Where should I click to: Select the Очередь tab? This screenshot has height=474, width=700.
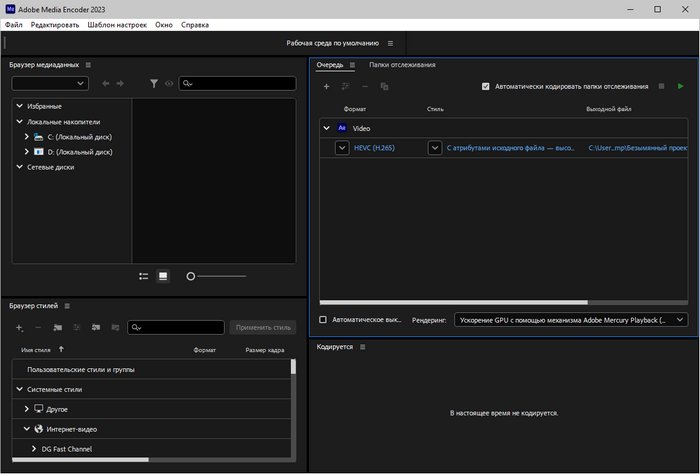pos(330,65)
